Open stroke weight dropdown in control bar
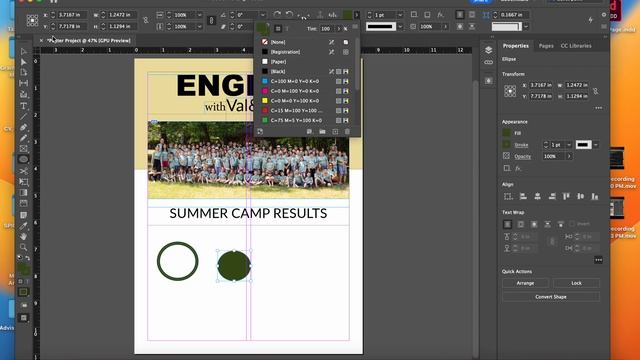This screenshot has width=640, height=360. click(400, 15)
